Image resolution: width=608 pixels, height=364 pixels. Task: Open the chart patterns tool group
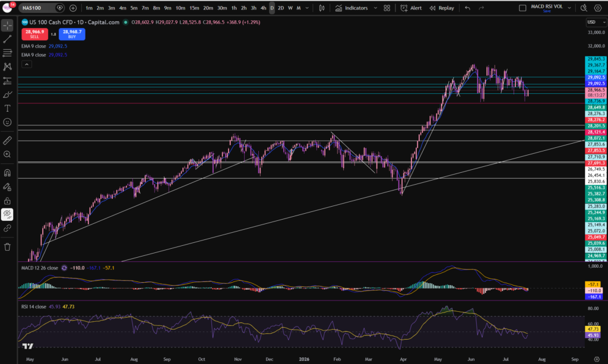tap(7, 67)
